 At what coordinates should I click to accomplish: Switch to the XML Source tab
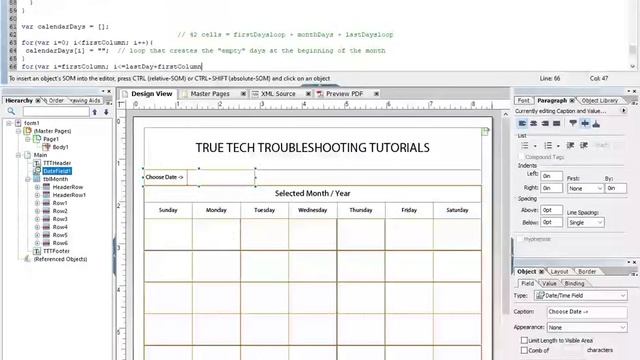pos(278,94)
